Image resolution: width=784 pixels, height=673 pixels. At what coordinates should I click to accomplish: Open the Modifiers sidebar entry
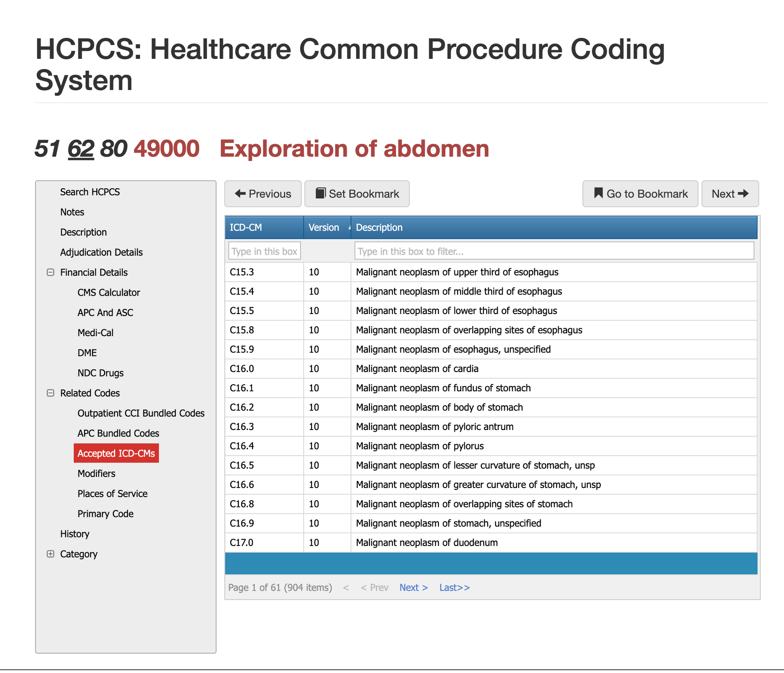[x=96, y=473]
